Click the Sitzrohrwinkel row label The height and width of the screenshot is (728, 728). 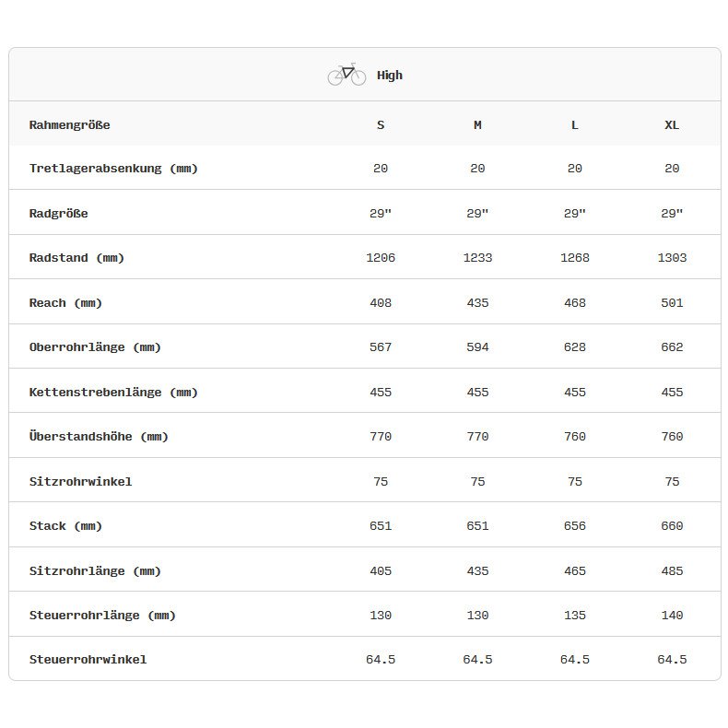tap(80, 482)
